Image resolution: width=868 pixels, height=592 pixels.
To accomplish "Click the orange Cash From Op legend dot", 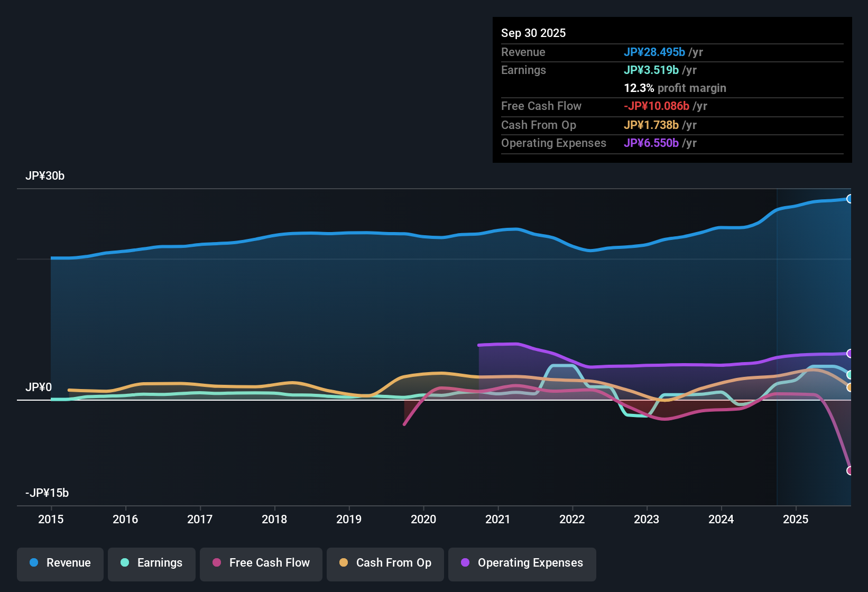I will tap(343, 563).
